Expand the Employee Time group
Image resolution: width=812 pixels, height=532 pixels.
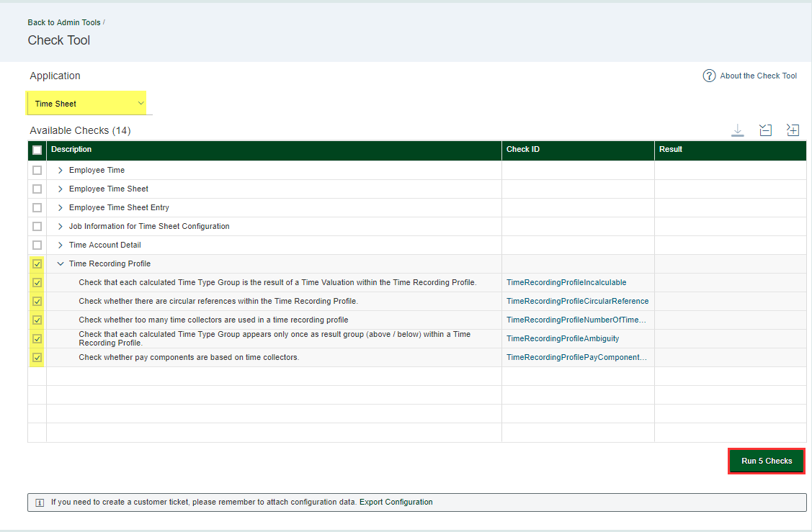tap(60, 171)
